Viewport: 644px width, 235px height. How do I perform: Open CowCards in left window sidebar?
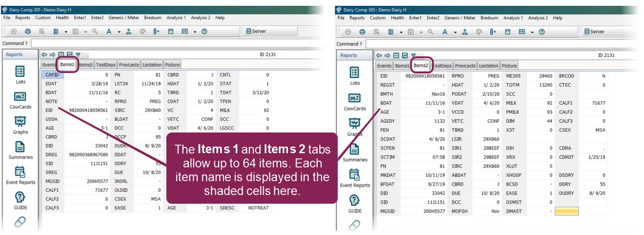[21, 100]
